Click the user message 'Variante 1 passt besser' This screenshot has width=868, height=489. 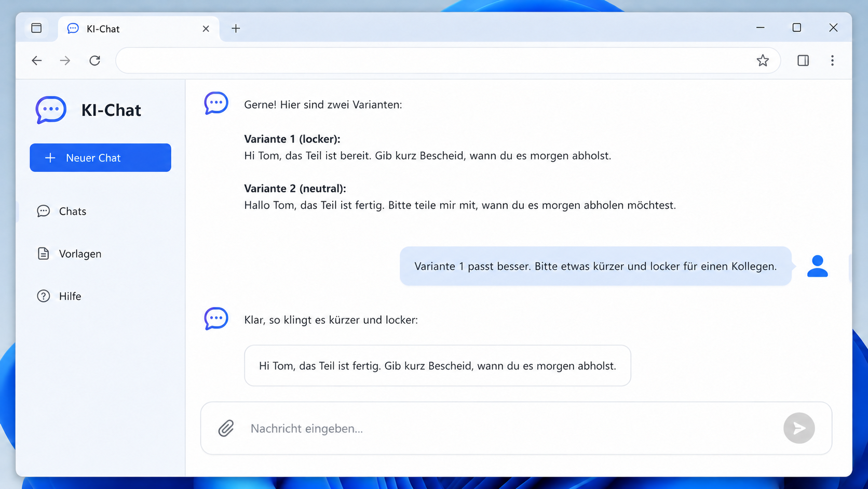595,266
